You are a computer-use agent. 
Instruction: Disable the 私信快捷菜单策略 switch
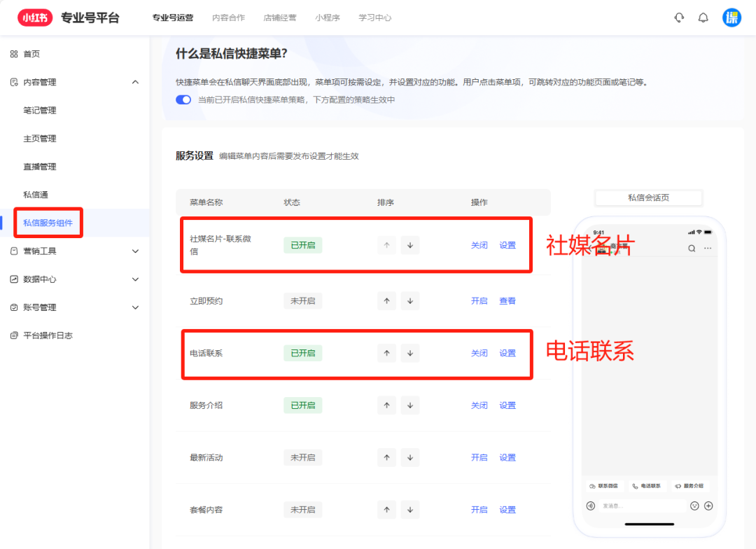(x=183, y=99)
